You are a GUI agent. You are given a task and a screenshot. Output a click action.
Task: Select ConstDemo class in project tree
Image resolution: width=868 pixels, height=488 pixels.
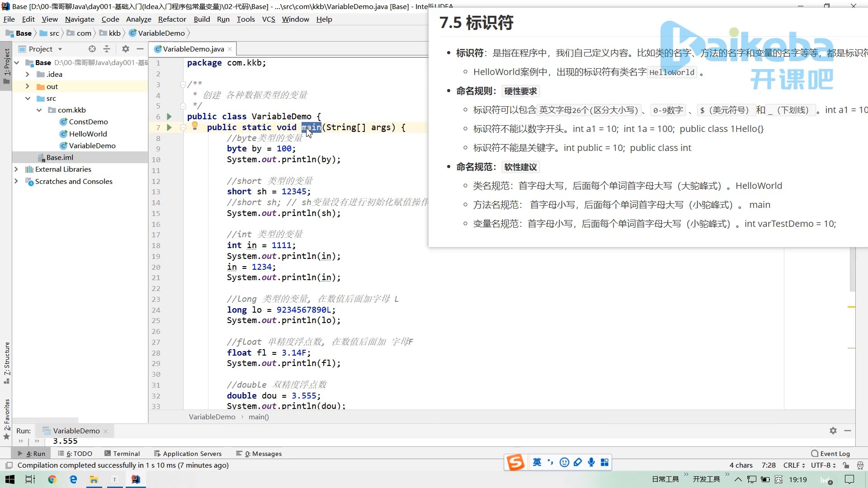tap(84, 122)
